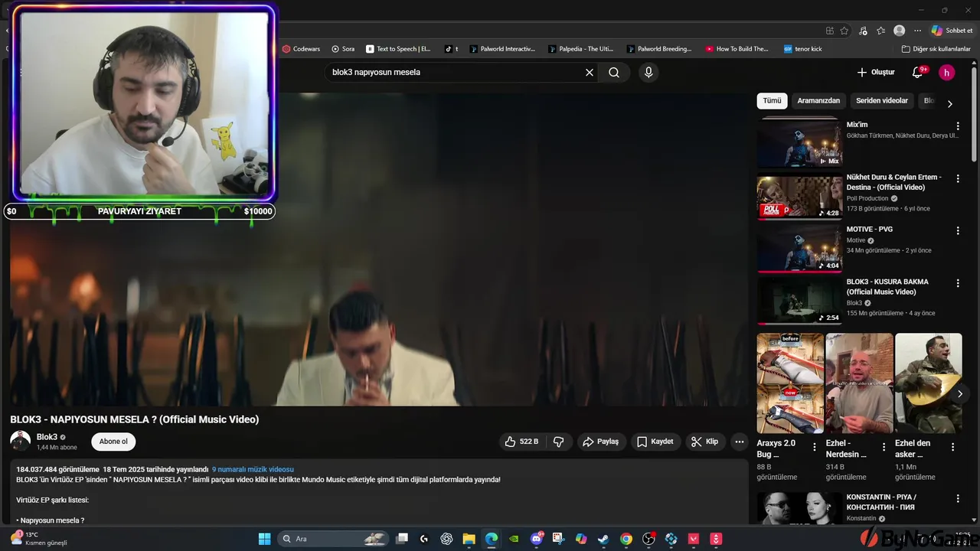Select the Seriden videolar filter chip
This screenshot has width=980, height=551.
[x=882, y=101]
